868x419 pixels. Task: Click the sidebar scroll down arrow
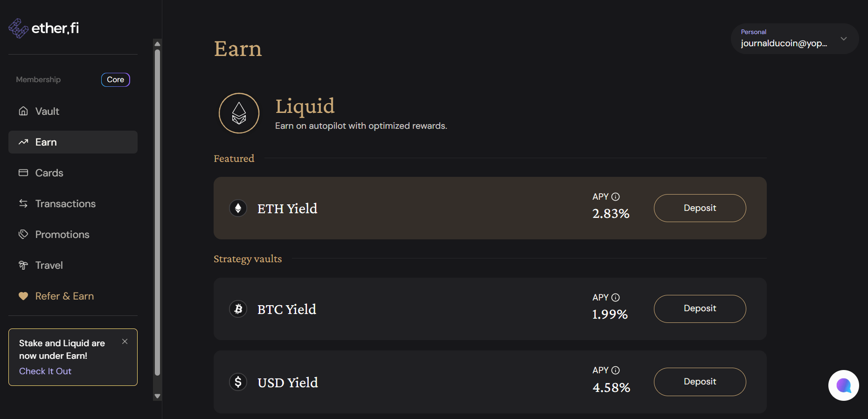[158, 396]
